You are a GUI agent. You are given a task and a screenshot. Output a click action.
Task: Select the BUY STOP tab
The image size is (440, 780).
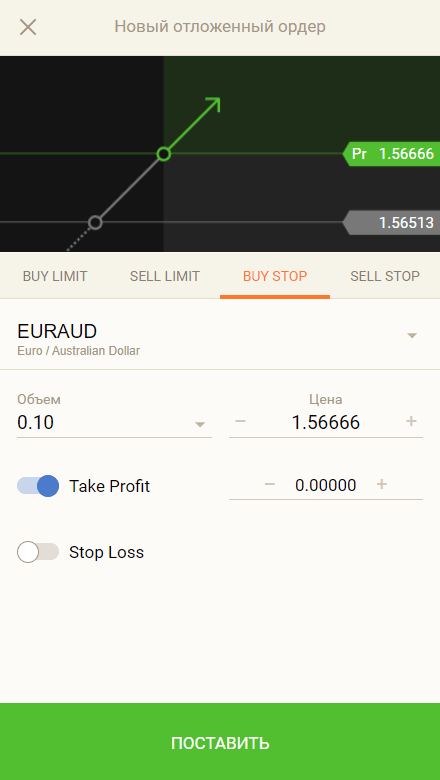(275, 276)
